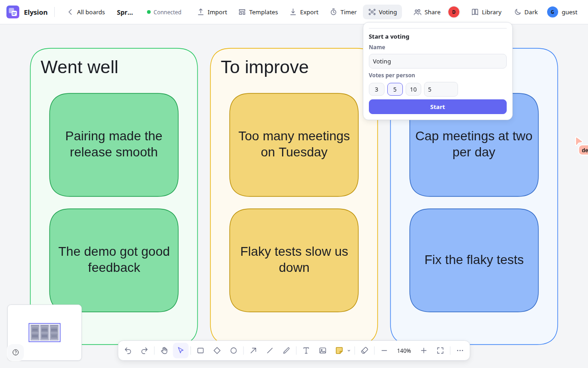The width and height of the screenshot is (588, 368).
Task: Select the Sticky note tool
Action: point(339,351)
